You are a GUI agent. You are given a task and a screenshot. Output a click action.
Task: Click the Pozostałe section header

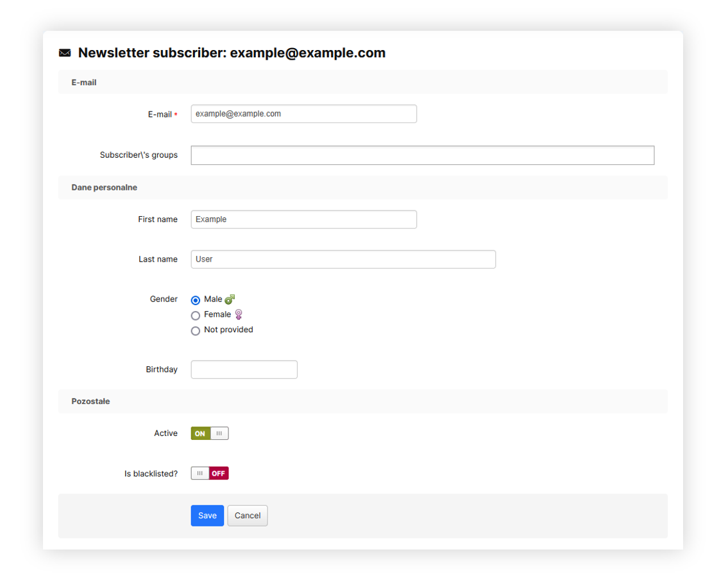[90, 401]
